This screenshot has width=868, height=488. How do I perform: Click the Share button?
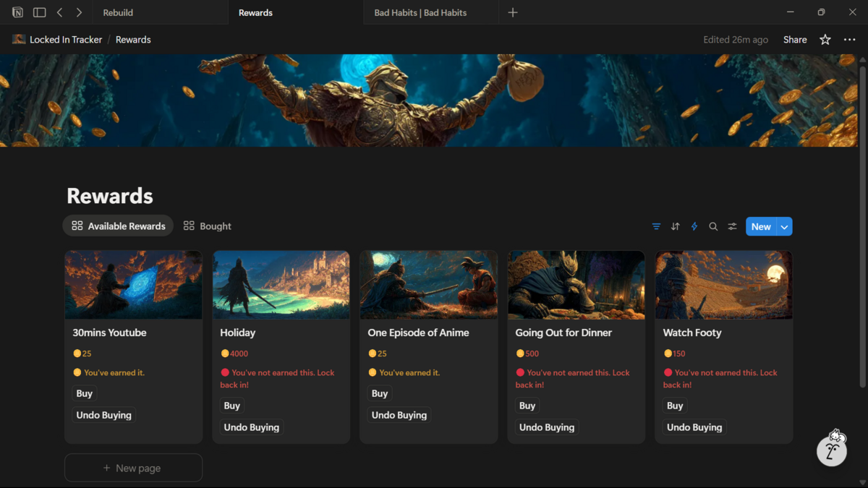click(795, 40)
